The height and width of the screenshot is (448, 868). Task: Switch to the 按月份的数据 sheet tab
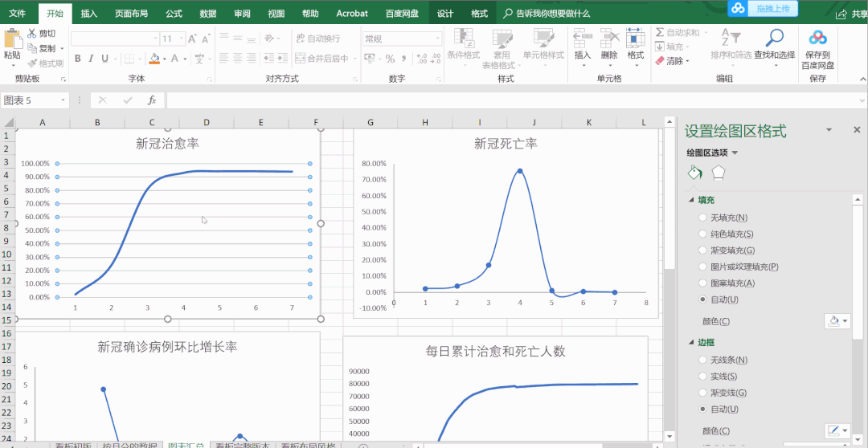[x=129, y=446]
